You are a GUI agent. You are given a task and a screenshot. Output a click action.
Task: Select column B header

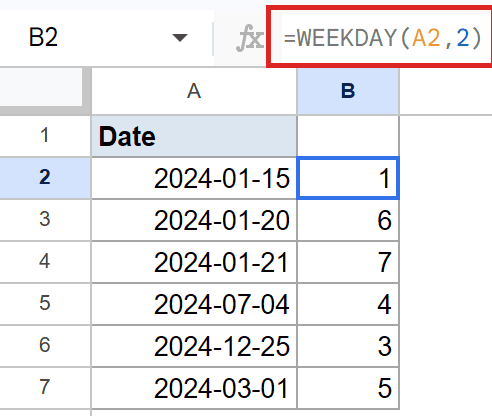348,91
